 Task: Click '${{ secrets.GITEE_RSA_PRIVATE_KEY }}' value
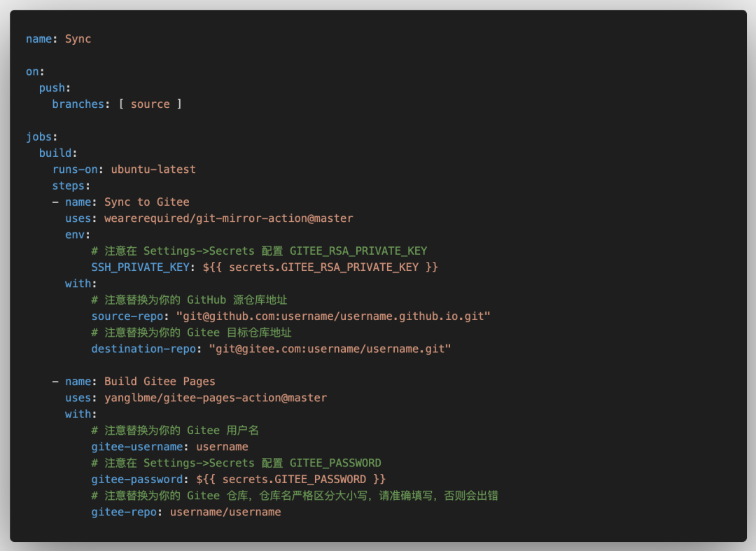coord(320,267)
